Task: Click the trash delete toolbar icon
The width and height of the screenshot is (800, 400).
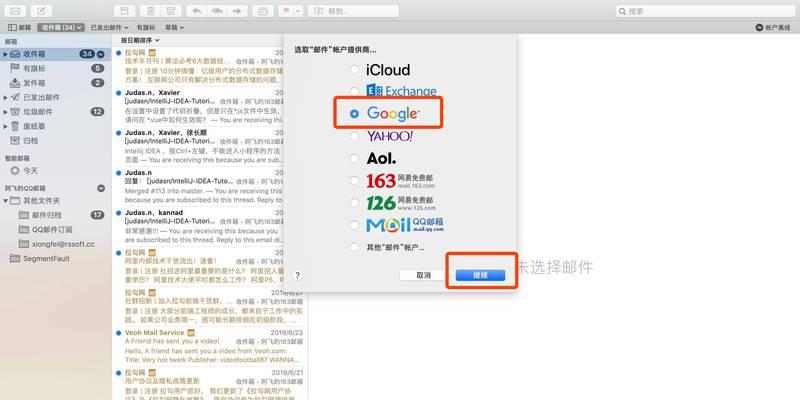Action: coord(151,11)
